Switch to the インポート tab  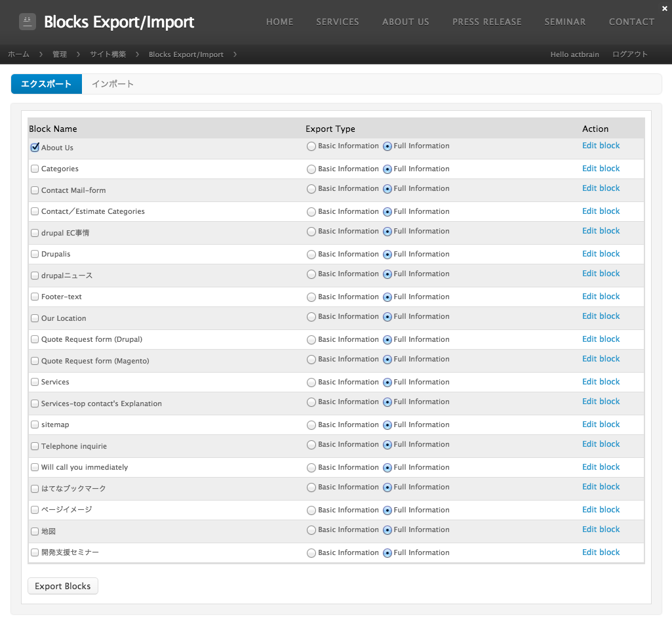pyautogui.click(x=112, y=84)
